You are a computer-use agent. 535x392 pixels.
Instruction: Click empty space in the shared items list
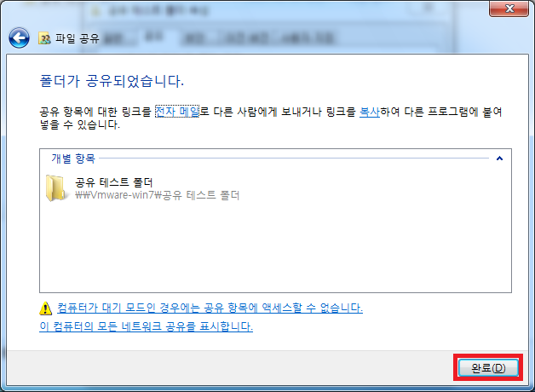point(275,249)
